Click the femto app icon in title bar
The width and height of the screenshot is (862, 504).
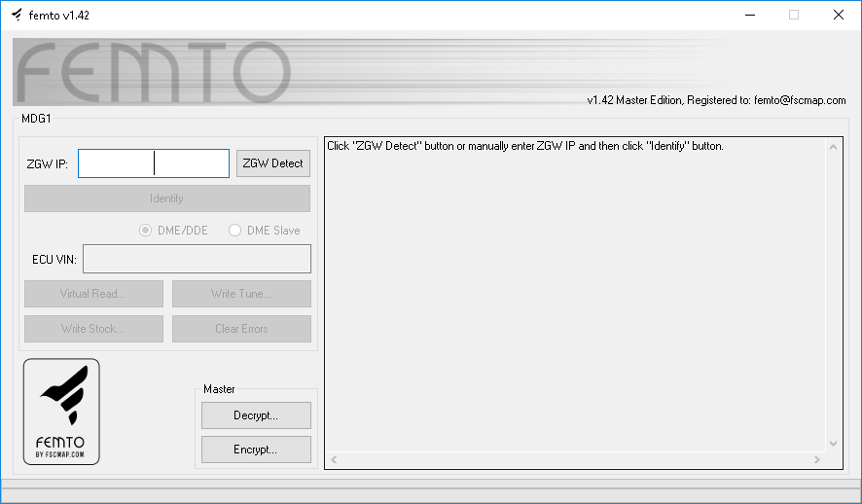click(x=17, y=15)
